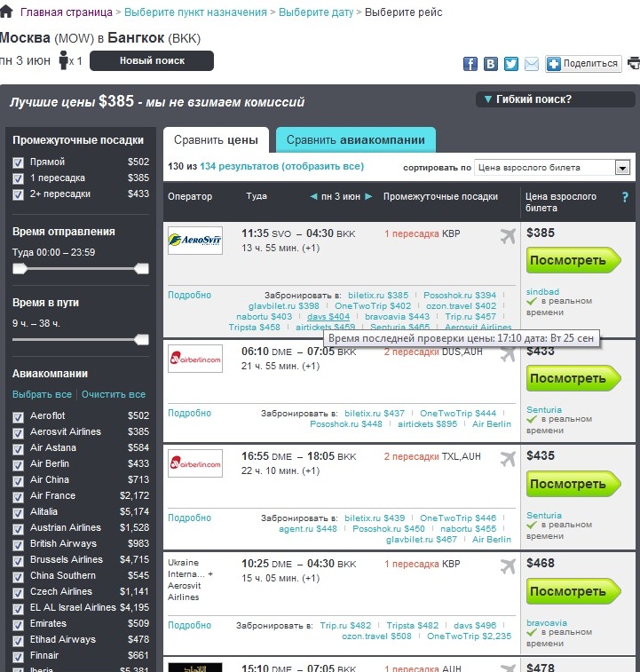
Task: Click departure time slider right handle
Action: [x=141, y=269]
